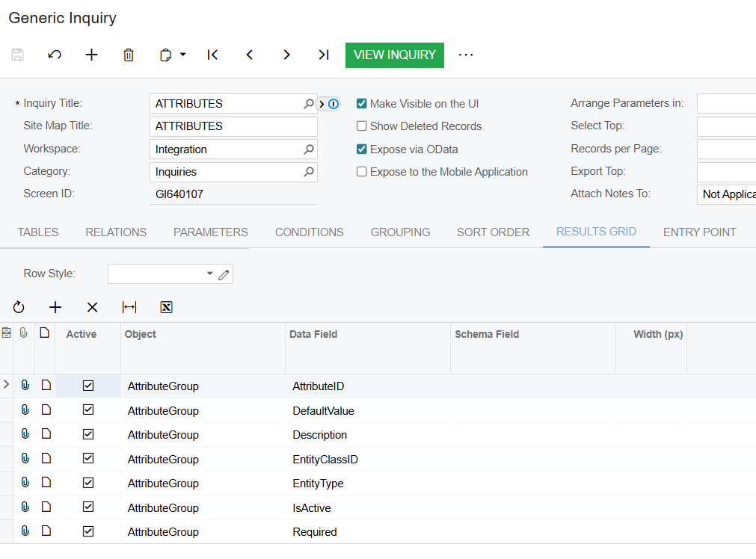
Task: Open the clipboard menu dropdown arrow
Action: (x=183, y=55)
